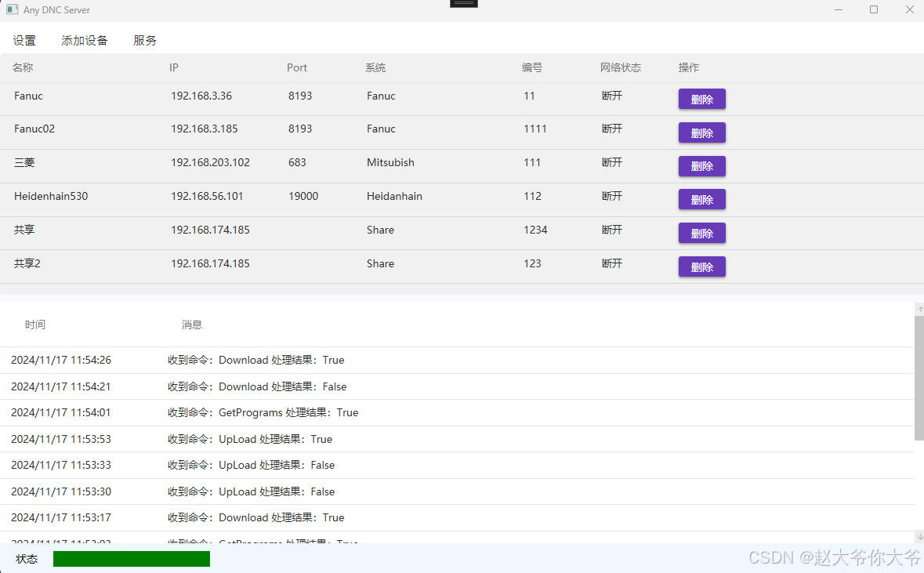The height and width of the screenshot is (573, 924).
Task: Select the Download True message at 11:53:17
Action: [255, 517]
